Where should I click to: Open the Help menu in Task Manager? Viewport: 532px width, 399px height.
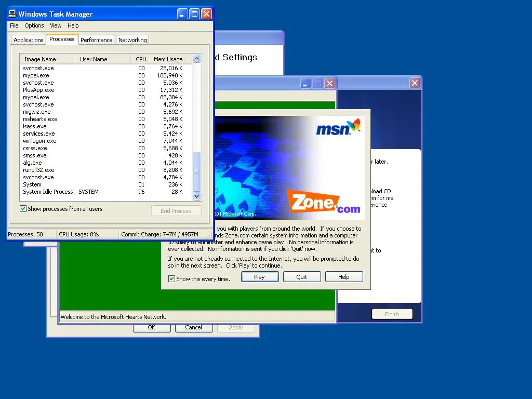point(73,25)
